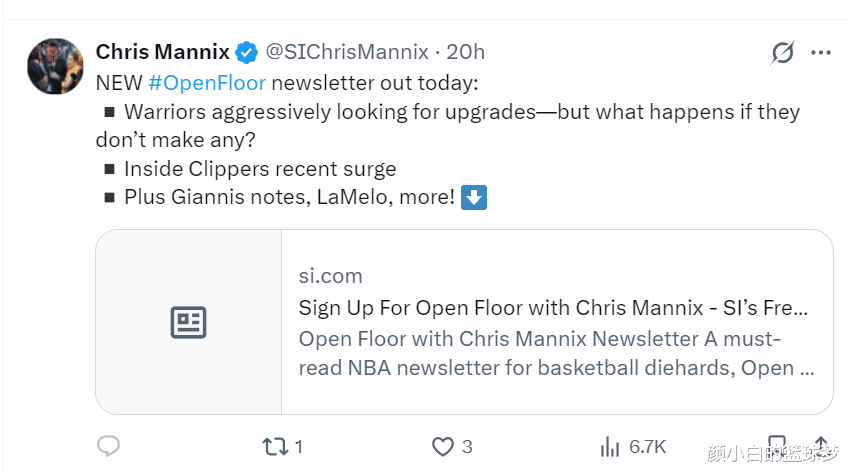Click the Chris Mannix display name
849x474 pixels.
click(x=163, y=51)
